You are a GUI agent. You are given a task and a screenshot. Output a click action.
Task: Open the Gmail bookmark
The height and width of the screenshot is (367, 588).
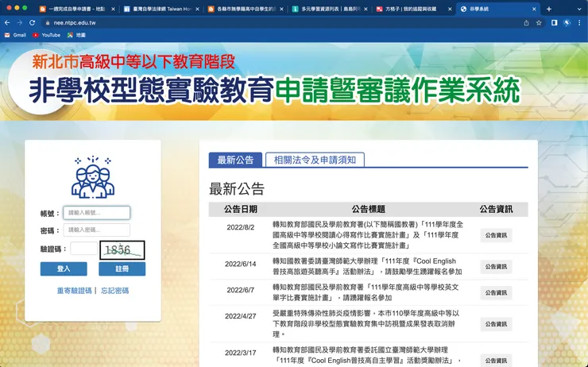click(15, 35)
